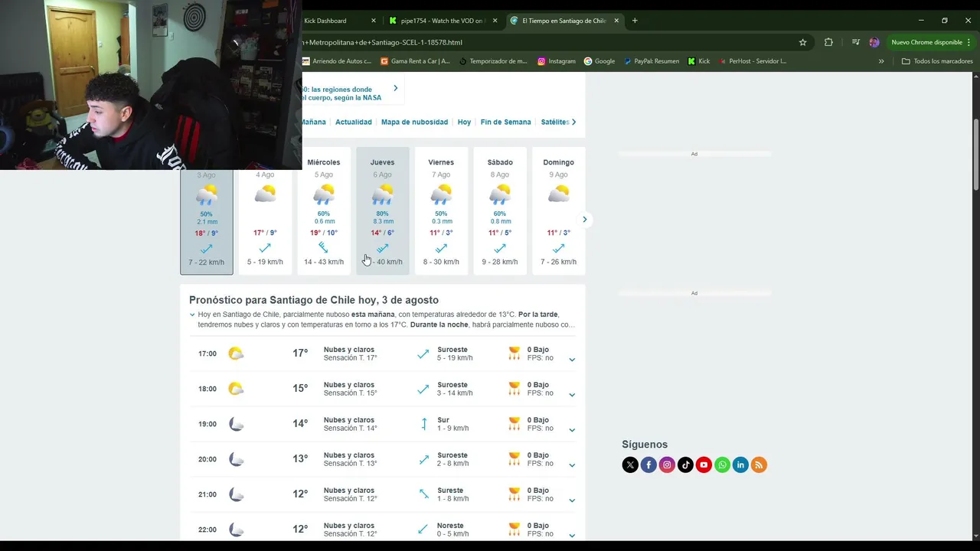Open the RSS feed icon under Síguenos
980x551 pixels.
[x=759, y=465]
